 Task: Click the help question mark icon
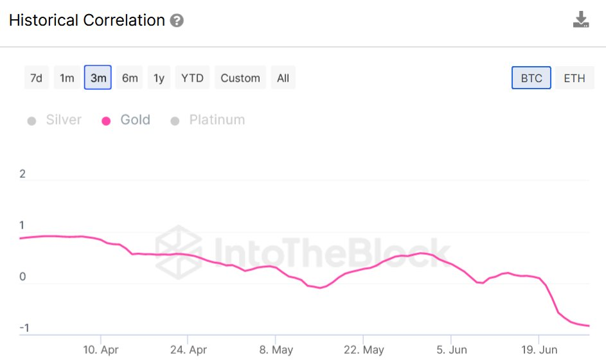(x=177, y=21)
